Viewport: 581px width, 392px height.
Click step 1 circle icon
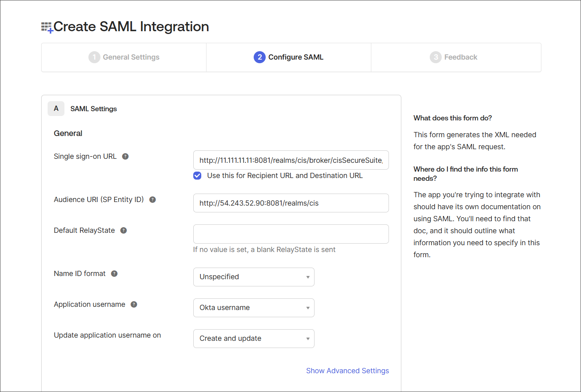pyautogui.click(x=94, y=57)
